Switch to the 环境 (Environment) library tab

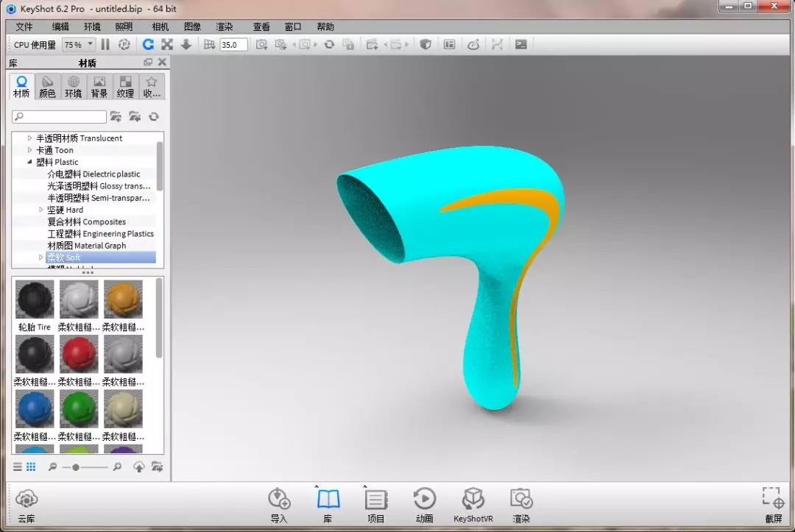[73, 87]
